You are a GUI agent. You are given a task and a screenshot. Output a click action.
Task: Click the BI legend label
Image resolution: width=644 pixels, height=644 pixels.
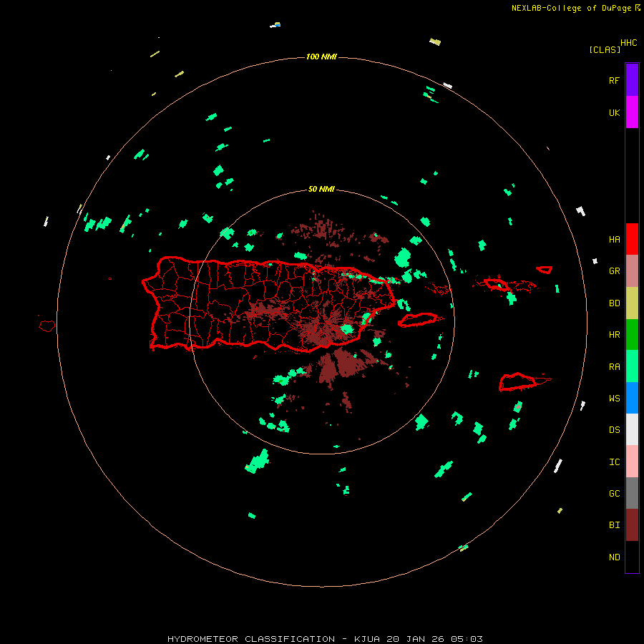(614, 525)
